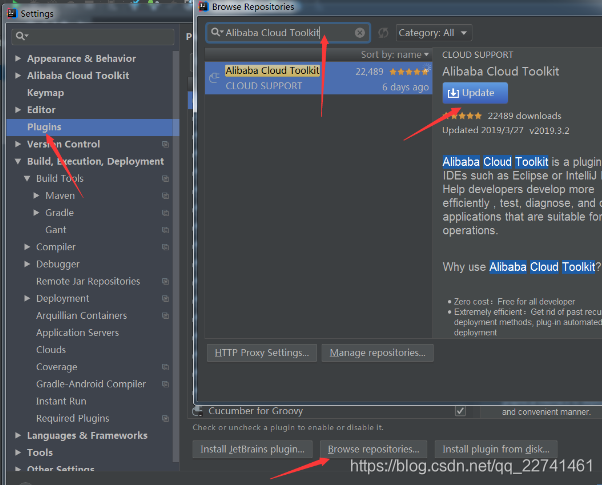Collapse Build, Execution, Deployment
Image resolution: width=602 pixels, height=485 pixels.
(18, 162)
